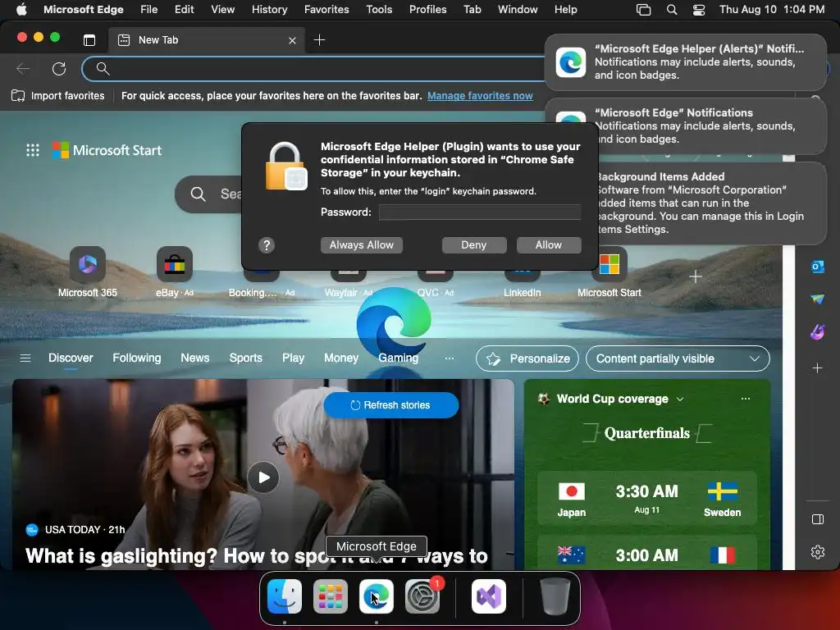Open the Background Items Added notification

[713, 203]
